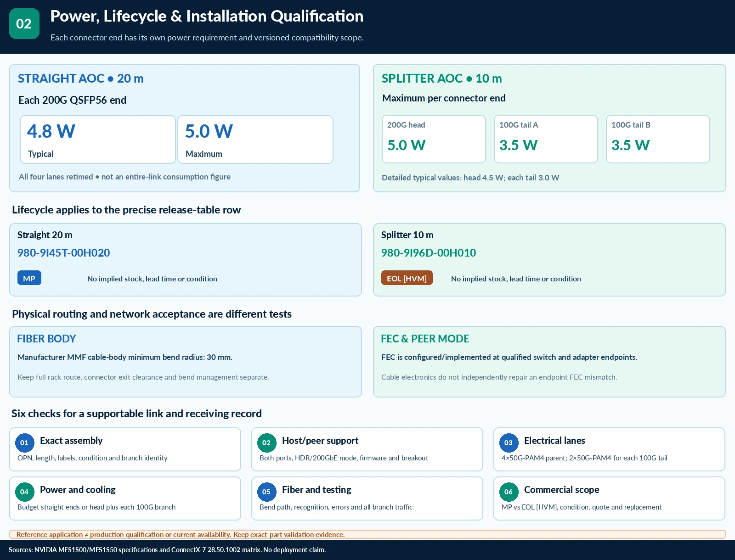Click the SPLITTER AOC 10 m heading

coord(442,78)
